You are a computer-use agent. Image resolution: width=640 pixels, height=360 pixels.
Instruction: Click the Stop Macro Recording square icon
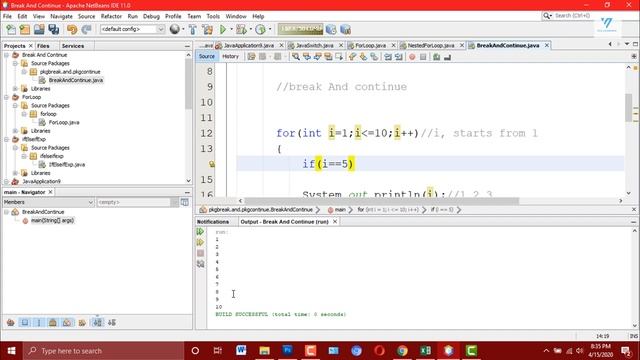point(423,57)
